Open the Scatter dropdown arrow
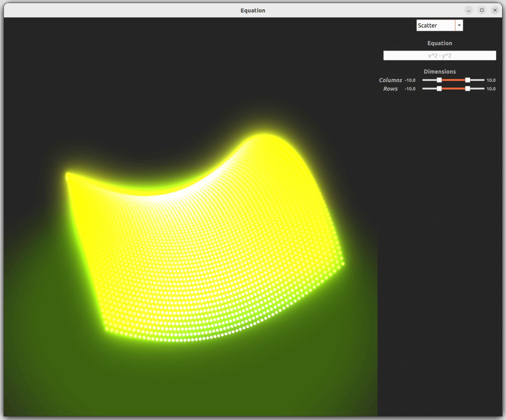The height and width of the screenshot is (420, 506). point(459,25)
